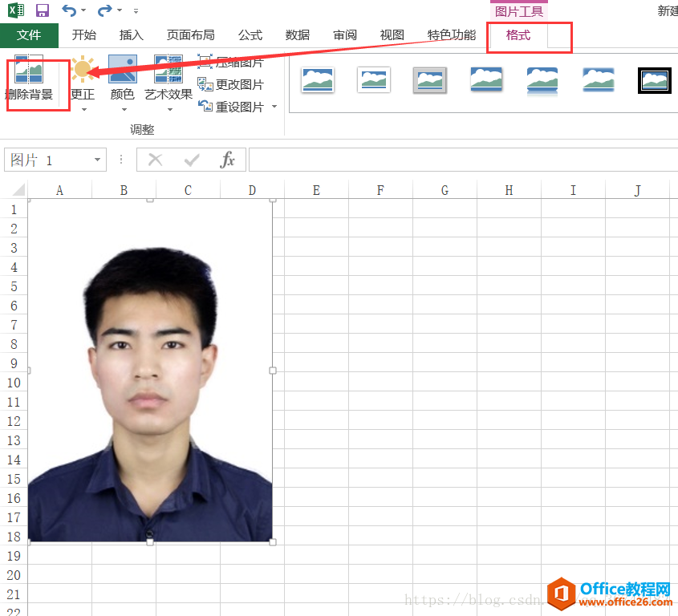This screenshot has width=678, height=616.
Task: Click the Redo arrow icon
Action: click(105, 10)
